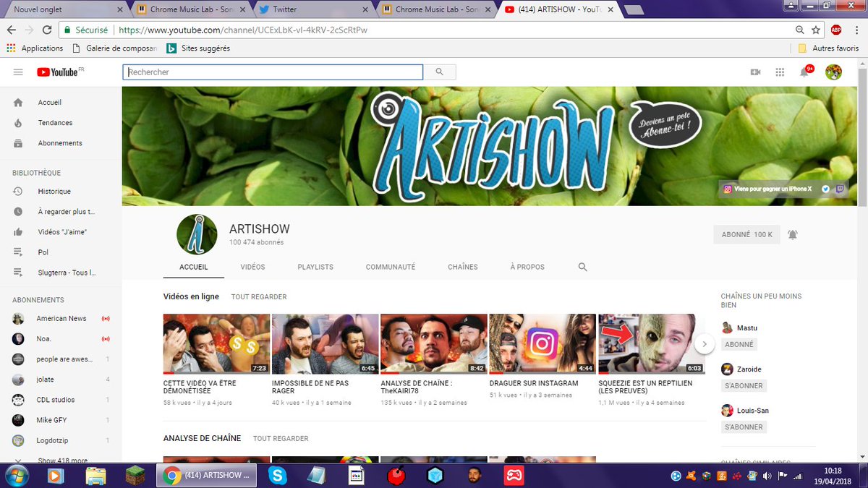
Task: Toggle the channel notification bell next to Abonné
Action: 793,234
